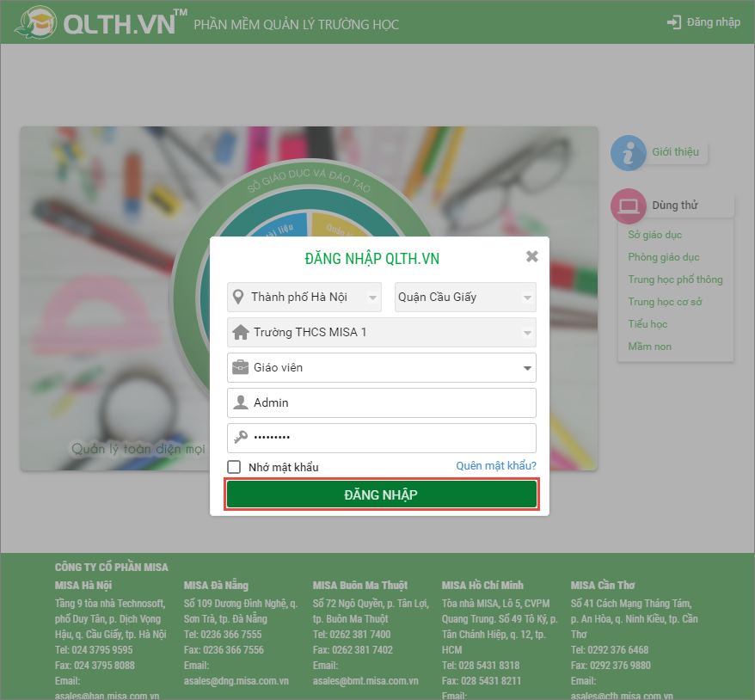This screenshot has width=755, height=700.
Task: Click the MISA Hà Nội footer heading
Action: tap(83, 586)
